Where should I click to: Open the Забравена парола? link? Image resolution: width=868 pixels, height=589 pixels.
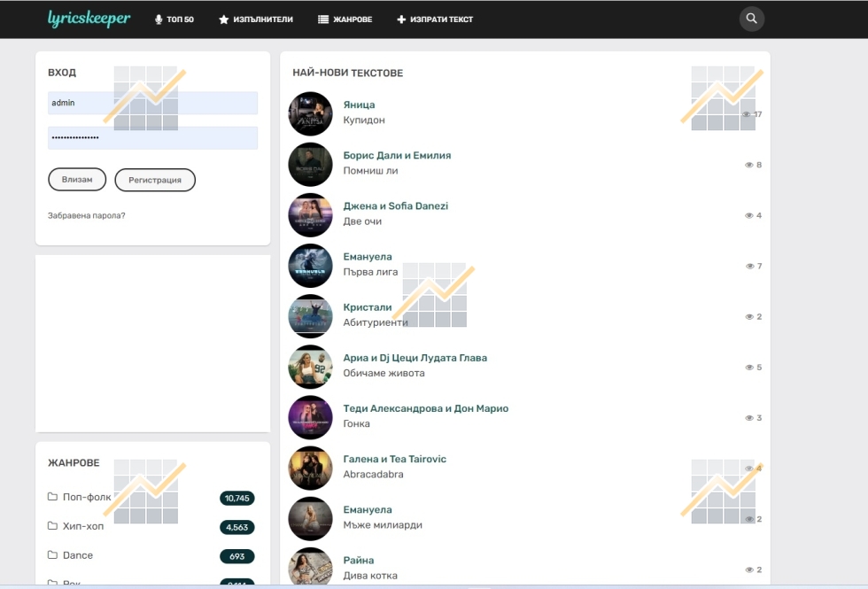point(86,215)
